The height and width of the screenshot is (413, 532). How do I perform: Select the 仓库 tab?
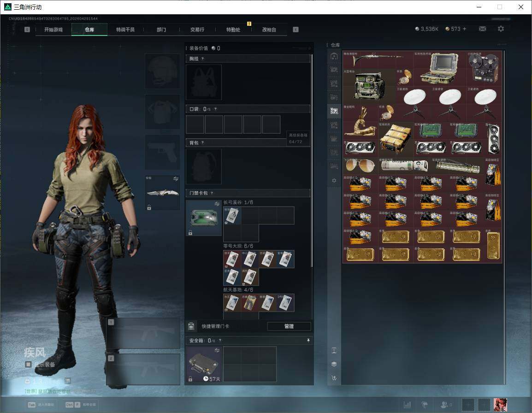pyautogui.click(x=89, y=29)
